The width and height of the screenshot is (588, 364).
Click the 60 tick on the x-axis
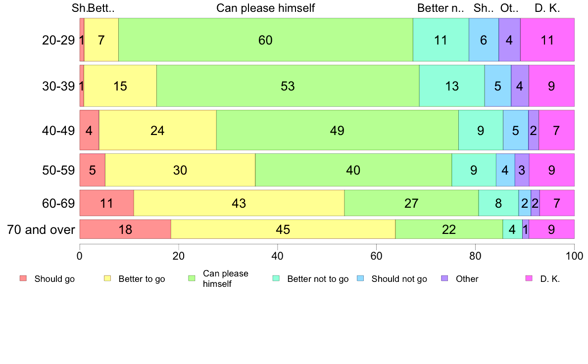(x=376, y=256)
